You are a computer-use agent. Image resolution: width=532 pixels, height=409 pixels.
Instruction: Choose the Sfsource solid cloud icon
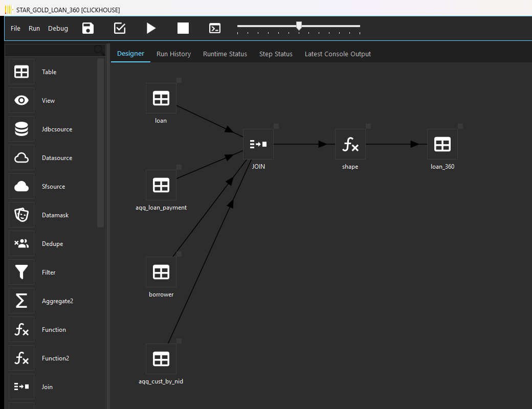(21, 186)
